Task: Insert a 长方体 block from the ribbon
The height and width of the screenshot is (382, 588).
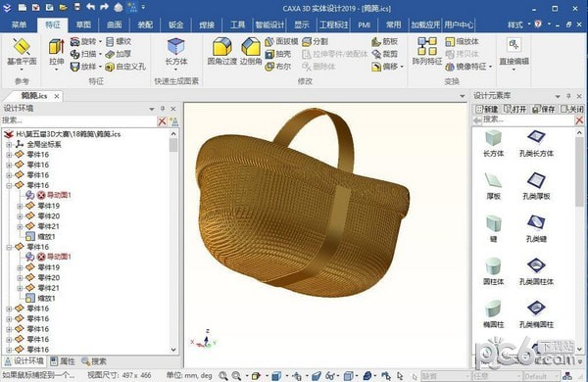Action: point(176,52)
